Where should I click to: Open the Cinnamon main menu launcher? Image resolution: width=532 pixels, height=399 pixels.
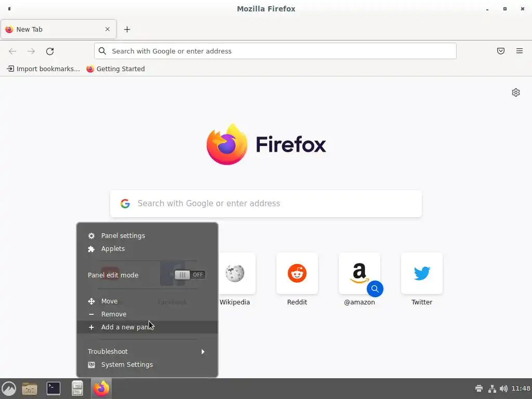coord(9,389)
